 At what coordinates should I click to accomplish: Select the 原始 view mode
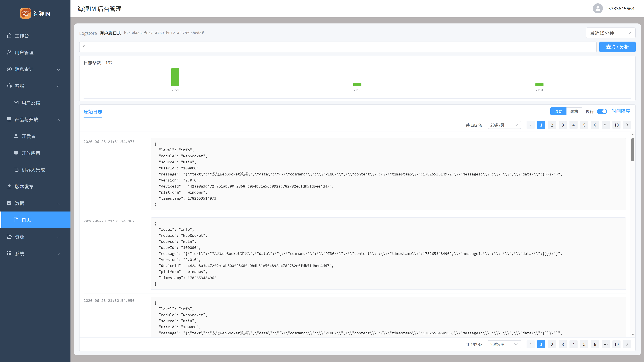(558, 111)
